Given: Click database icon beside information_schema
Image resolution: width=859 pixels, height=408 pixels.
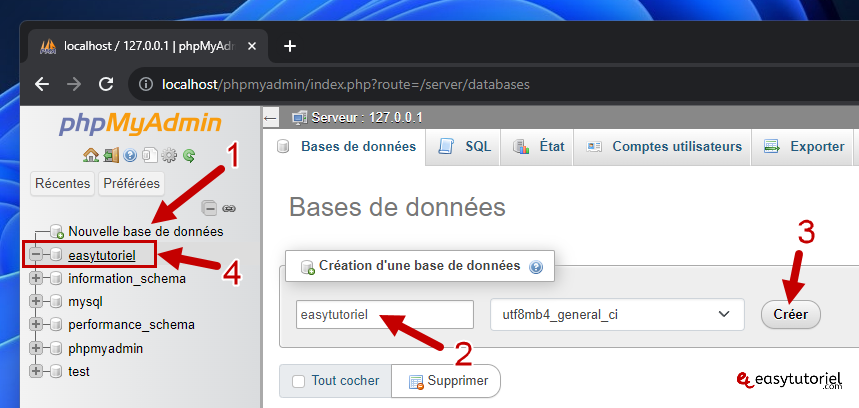Looking at the screenshot, I should pos(56,278).
